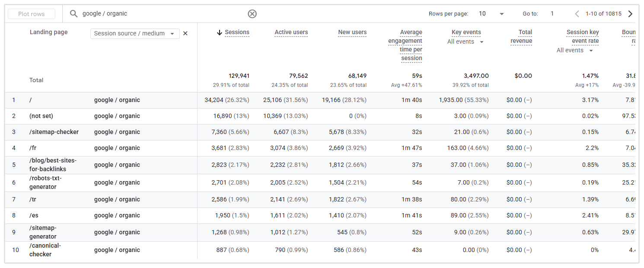Click the Total row label
644x268 pixels.
point(36,80)
